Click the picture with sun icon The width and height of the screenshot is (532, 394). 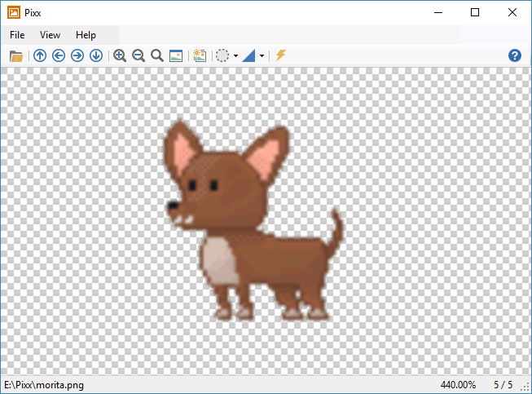[200, 55]
